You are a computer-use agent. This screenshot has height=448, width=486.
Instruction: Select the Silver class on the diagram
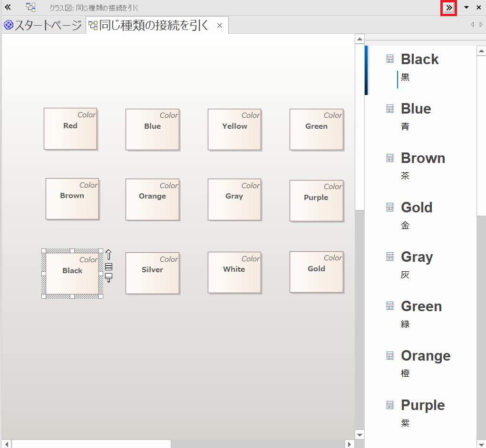pyautogui.click(x=152, y=273)
